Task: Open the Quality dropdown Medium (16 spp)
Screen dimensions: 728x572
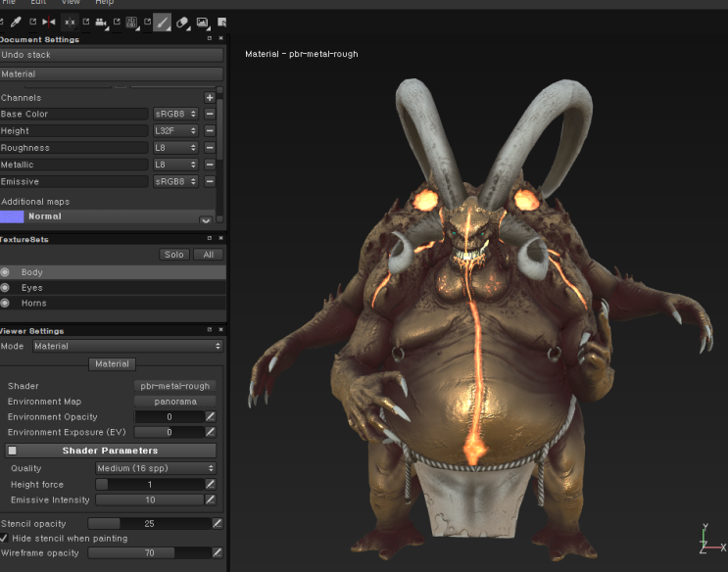Action: (x=156, y=468)
